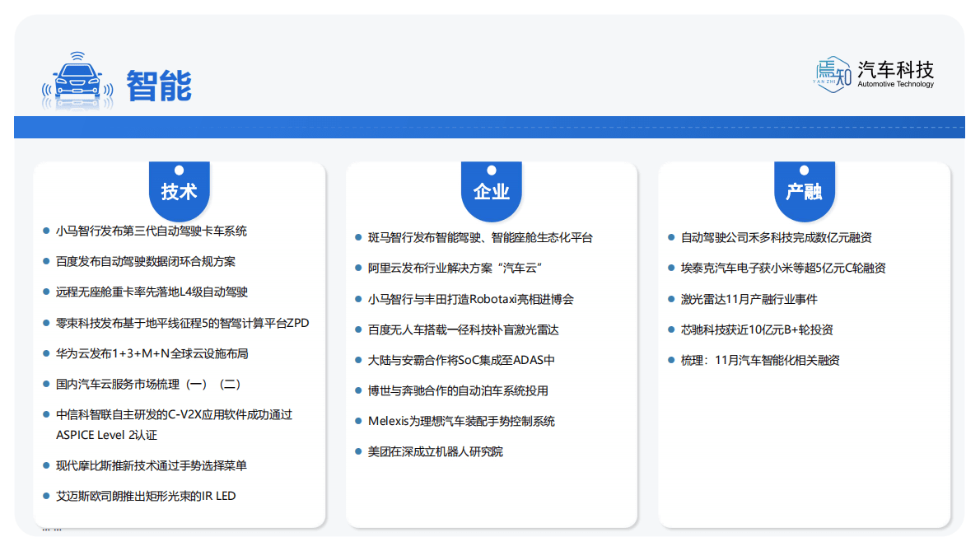The width and height of the screenshot is (980, 551).
Task: Select the 技术 category badge
Action: pos(179,191)
